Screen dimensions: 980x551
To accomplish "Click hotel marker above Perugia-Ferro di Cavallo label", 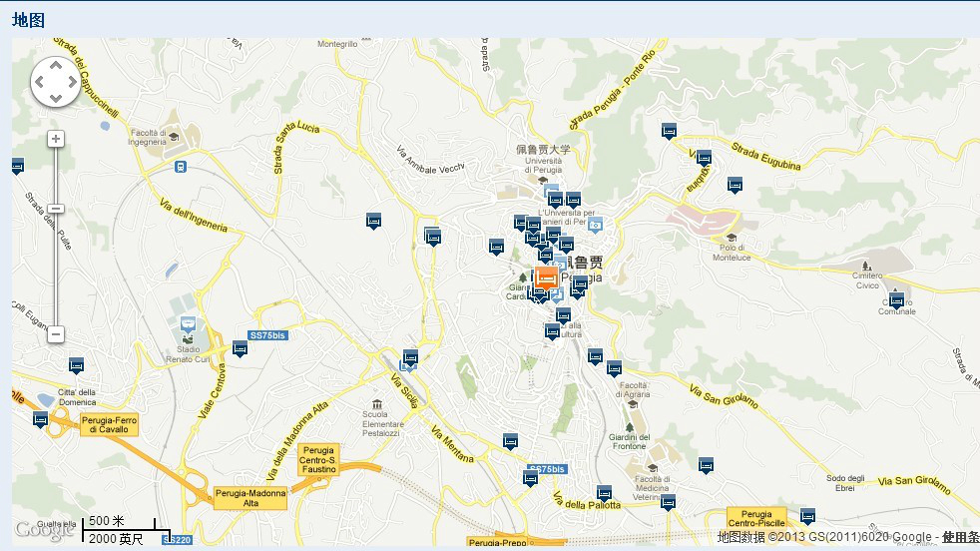I will 40,419.
